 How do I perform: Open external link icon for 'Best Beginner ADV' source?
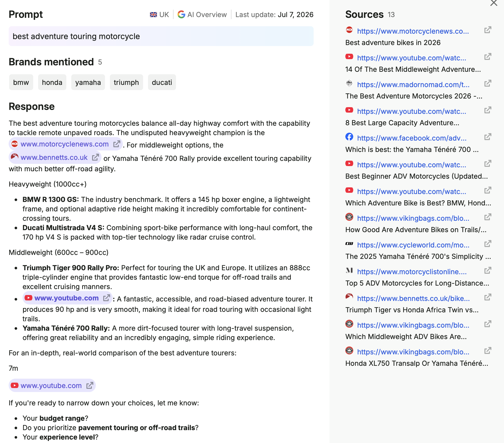(488, 164)
